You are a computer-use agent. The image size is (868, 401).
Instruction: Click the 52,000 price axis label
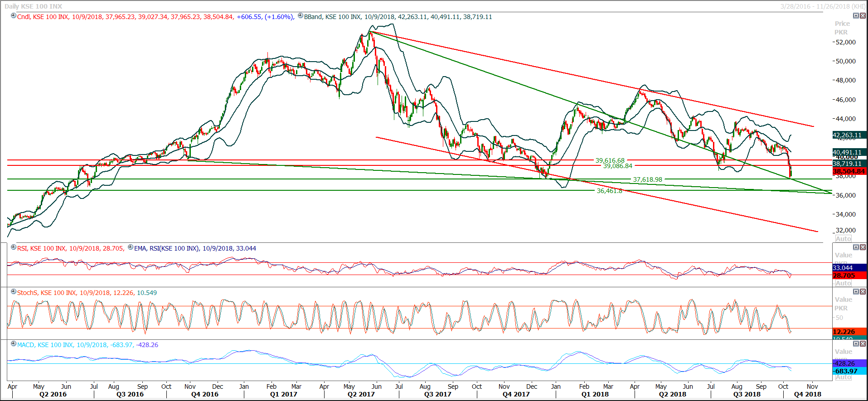pyautogui.click(x=846, y=42)
